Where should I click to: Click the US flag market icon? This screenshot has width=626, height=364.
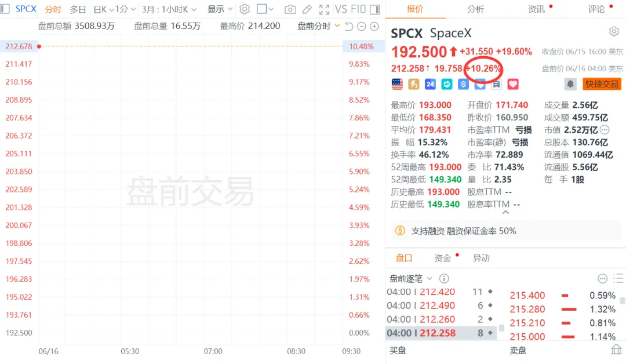(397, 84)
